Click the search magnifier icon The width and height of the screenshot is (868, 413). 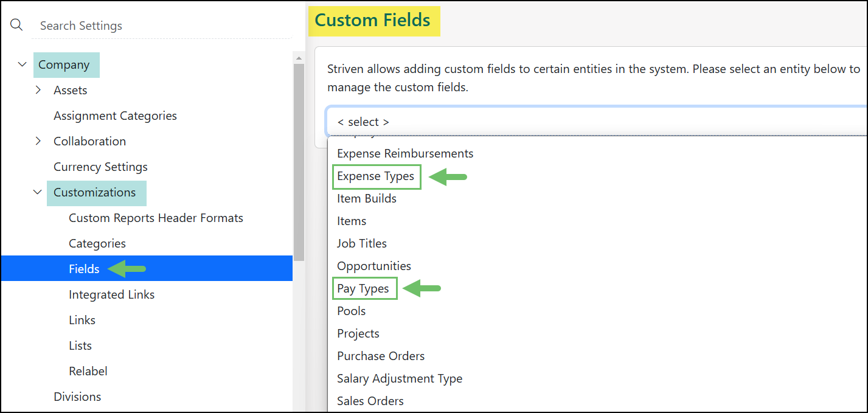16,25
